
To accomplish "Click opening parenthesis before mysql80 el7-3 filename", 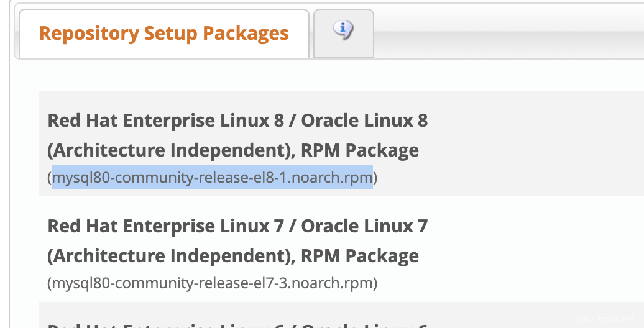I will (50, 284).
